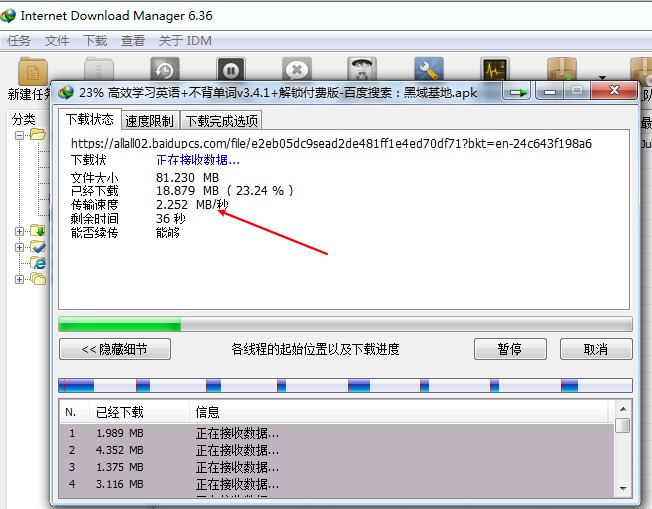
Task: Select thread row 2 with 4.352 MB
Action: click(x=337, y=450)
